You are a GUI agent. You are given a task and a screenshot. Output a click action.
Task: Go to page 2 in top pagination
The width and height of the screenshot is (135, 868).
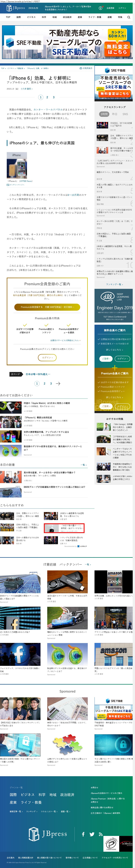(47, 97)
